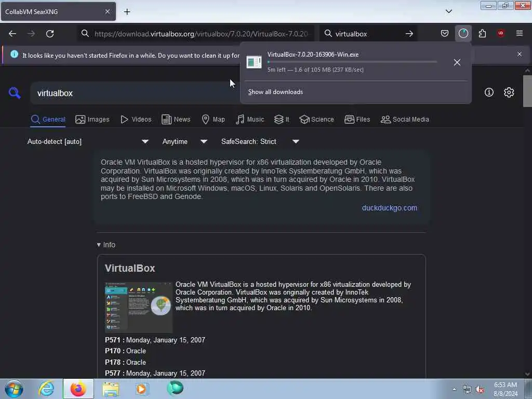Viewport: 532px width, 399px height.
Task: Click the new tab plus button
Action: point(127,12)
